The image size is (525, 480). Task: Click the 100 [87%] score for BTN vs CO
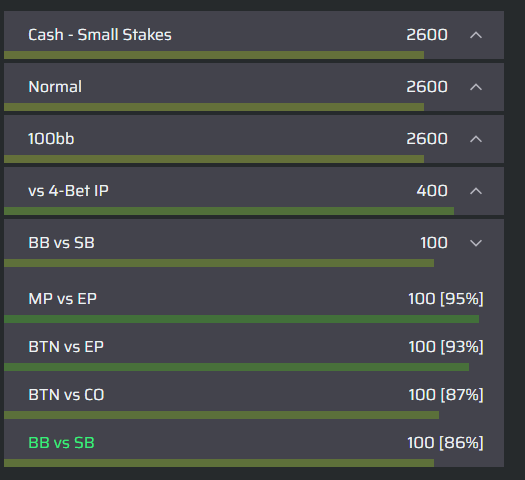click(446, 395)
